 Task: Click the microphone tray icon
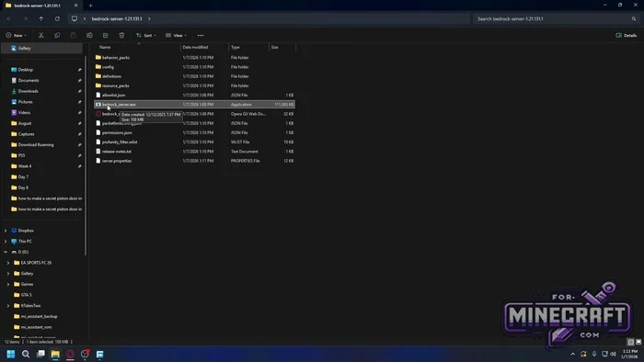point(594,354)
